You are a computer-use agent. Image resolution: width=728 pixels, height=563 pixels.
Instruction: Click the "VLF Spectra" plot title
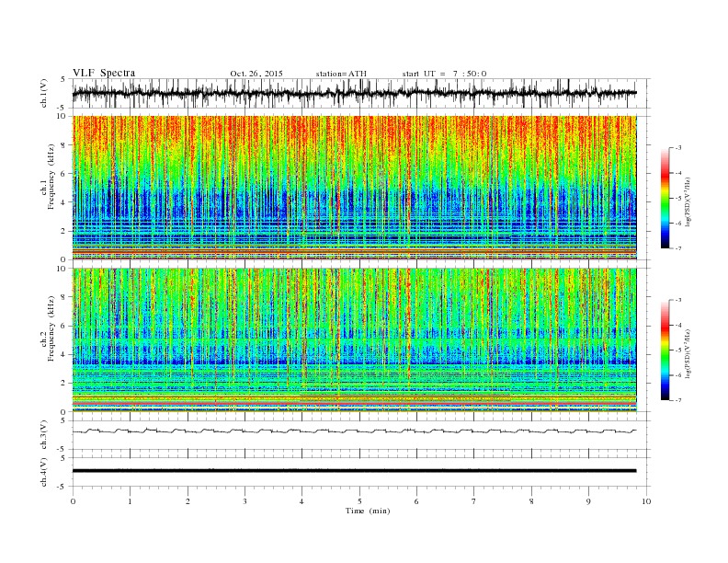(x=104, y=73)
